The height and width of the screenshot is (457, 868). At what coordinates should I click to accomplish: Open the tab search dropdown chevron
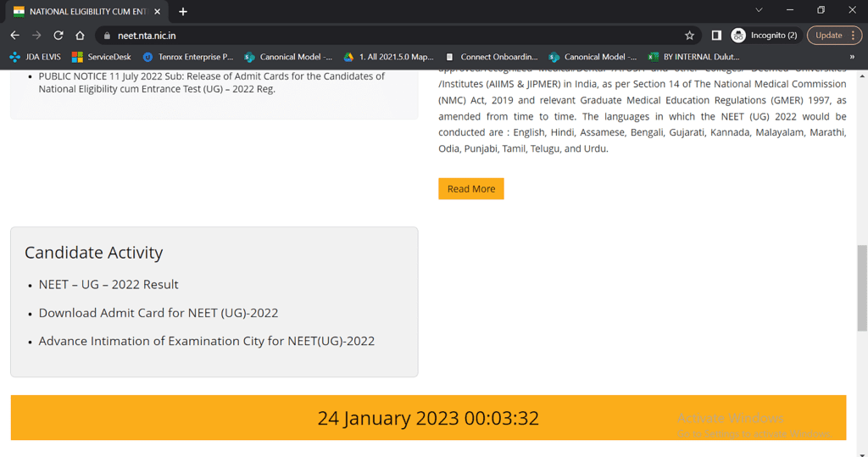[759, 10]
